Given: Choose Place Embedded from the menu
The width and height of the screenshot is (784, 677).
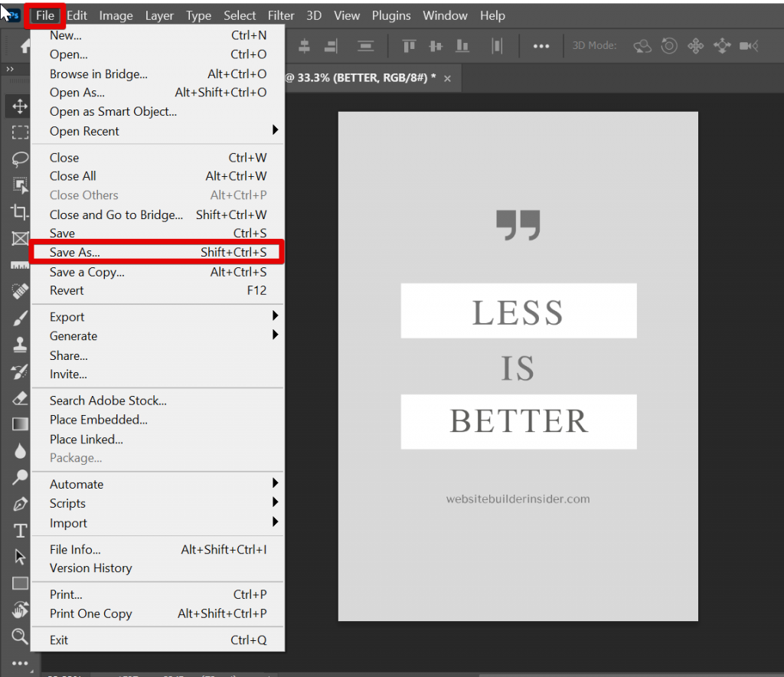Looking at the screenshot, I should 99,420.
